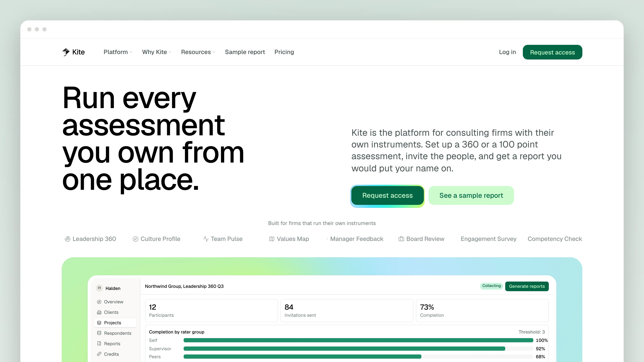
Task: Click the Board Review briefcase icon
Action: (401, 239)
